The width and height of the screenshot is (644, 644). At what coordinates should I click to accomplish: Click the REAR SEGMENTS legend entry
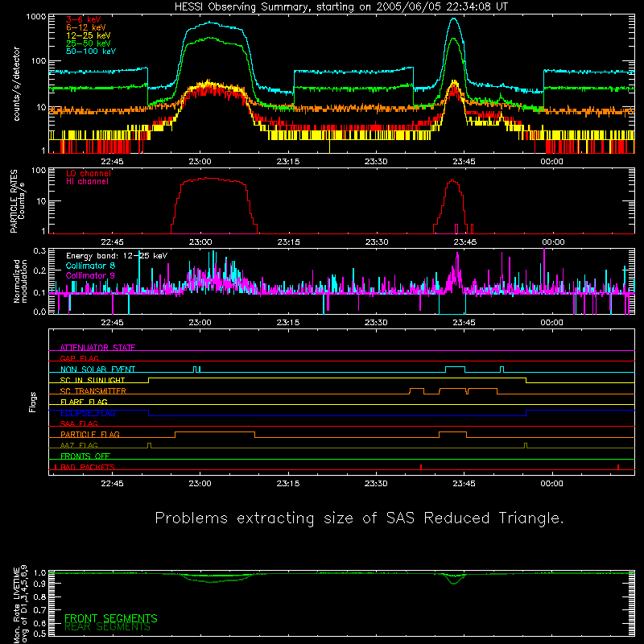click(x=108, y=627)
